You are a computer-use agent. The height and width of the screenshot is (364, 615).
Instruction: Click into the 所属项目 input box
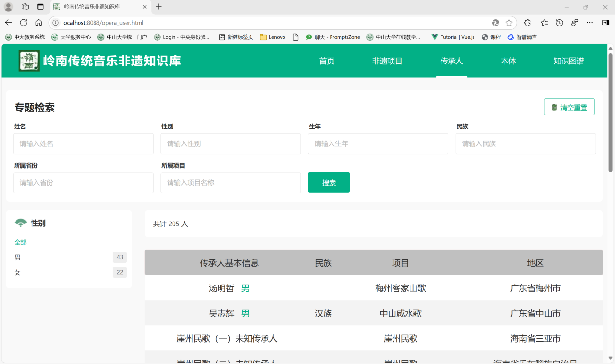click(231, 183)
